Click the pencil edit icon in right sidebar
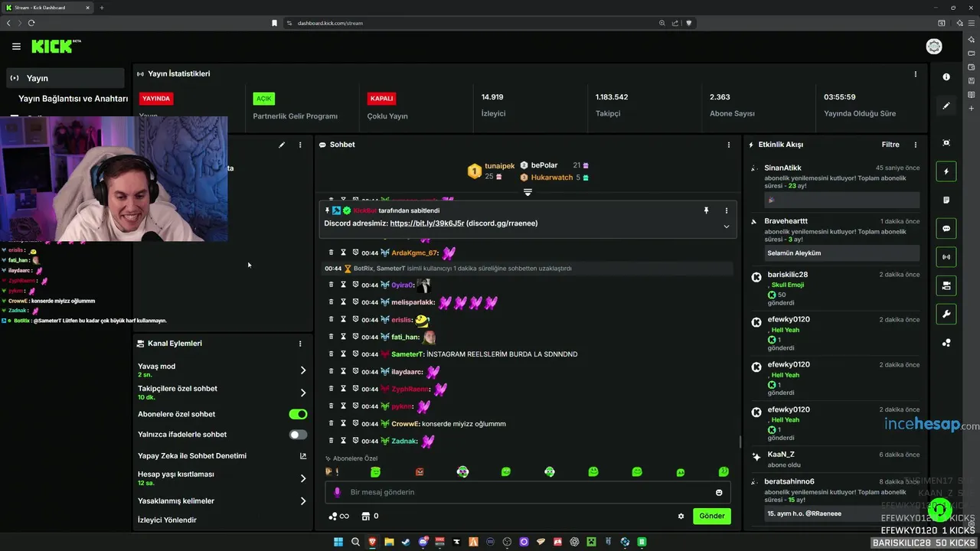 pos(946,106)
